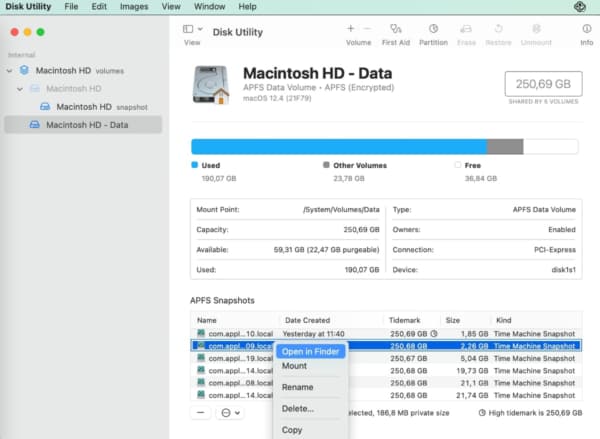The image size is (600, 439).
Task: Select Macintosh HD - Data in sidebar
Action: point(83,125)
